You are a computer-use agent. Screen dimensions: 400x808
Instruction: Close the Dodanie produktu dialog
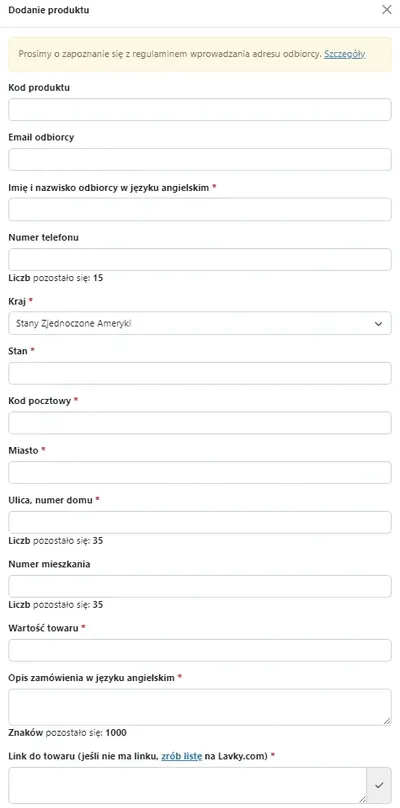click(387, 9)
